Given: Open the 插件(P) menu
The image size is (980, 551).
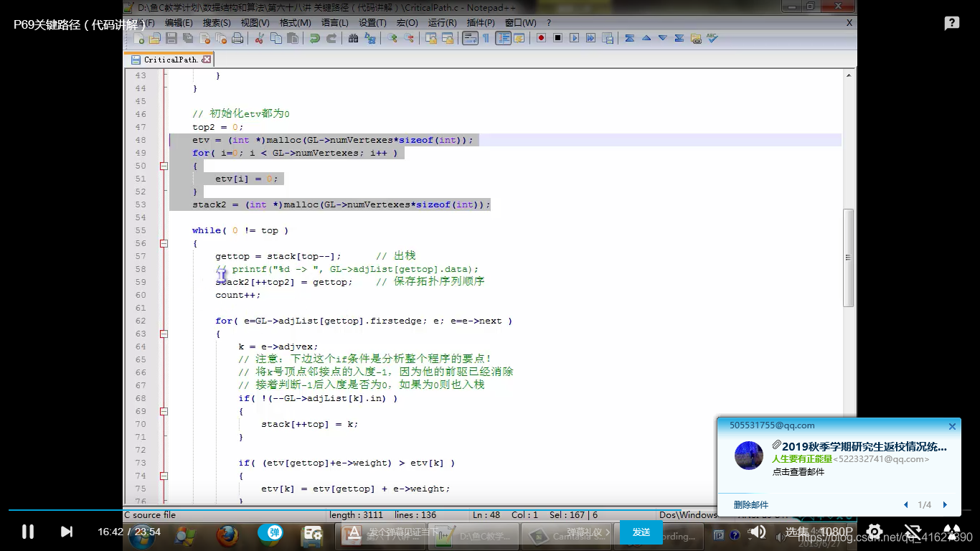Looking at the screenshot, I should click(481, 23).
